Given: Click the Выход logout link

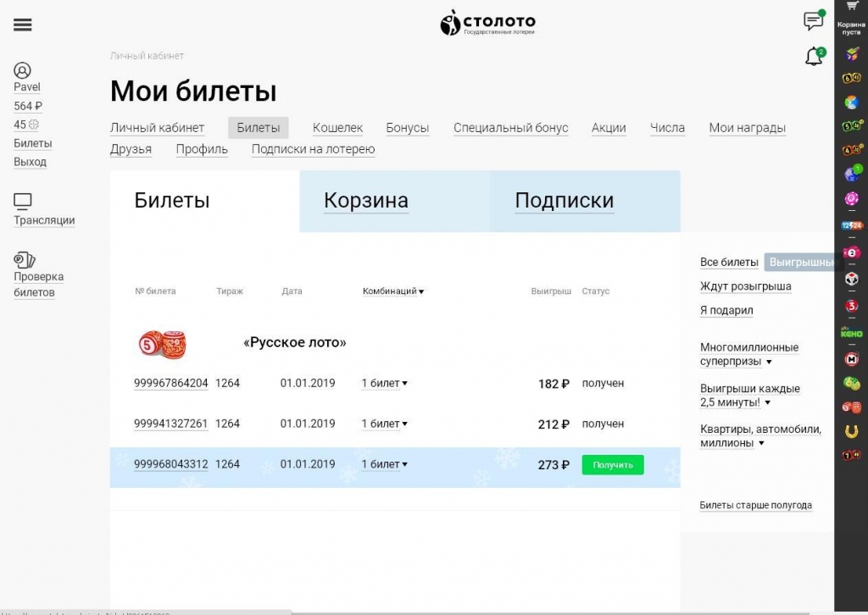Looking at the screenshot, I should coord(30,162).
